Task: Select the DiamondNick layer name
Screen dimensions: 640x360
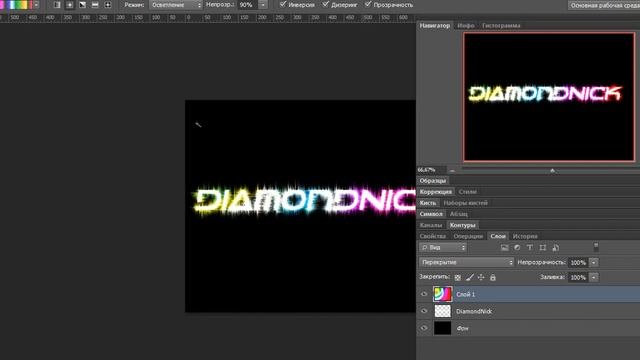Action: point(474,311)
